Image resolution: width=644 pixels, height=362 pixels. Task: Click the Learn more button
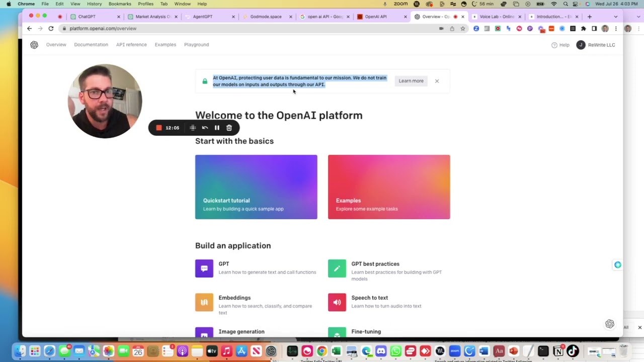pyautogui.click(x=411, y=81)
